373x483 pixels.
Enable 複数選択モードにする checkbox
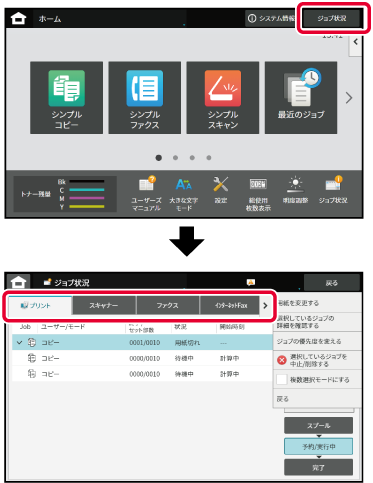tap(282, 379)
